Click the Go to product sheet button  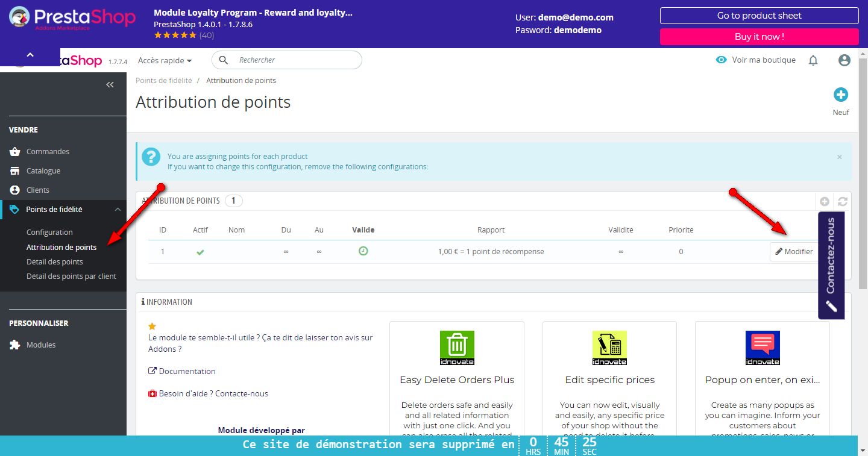point(759,16)
